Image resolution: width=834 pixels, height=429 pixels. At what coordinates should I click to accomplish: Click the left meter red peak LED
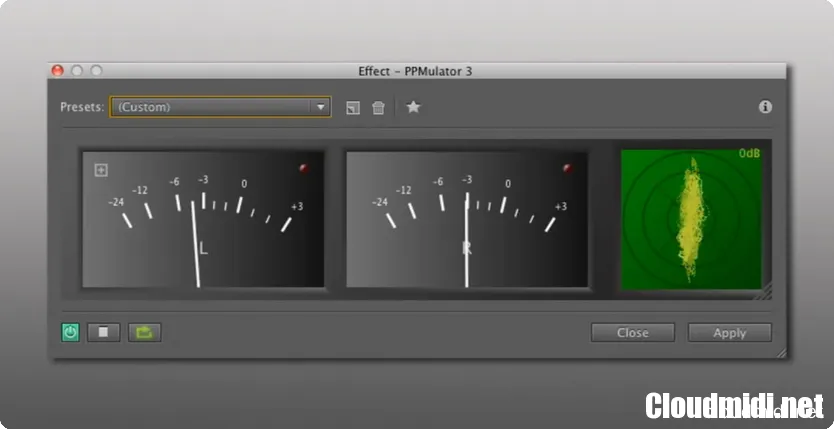pos(304,169)
